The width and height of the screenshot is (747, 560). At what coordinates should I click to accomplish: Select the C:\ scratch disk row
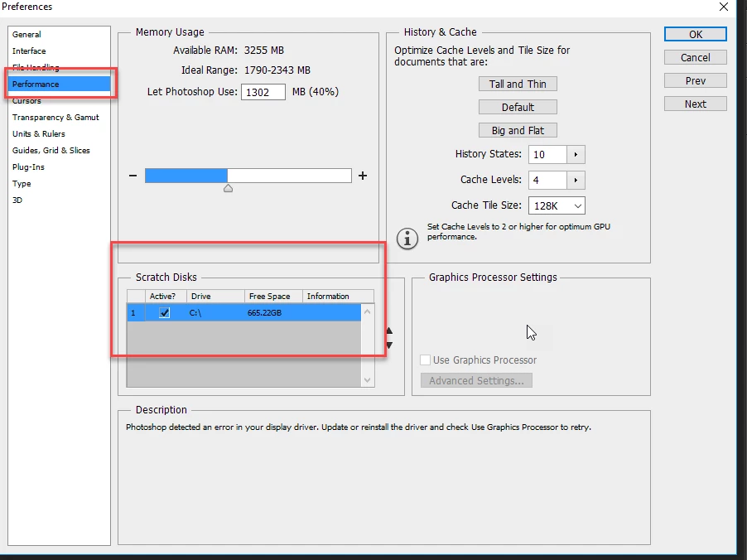(244, 312)
